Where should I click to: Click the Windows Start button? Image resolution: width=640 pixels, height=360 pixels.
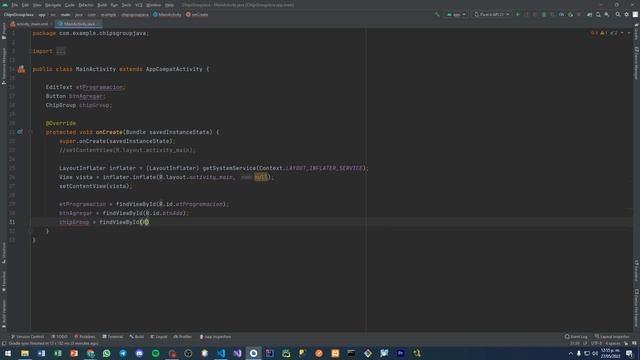pos(8,353)
